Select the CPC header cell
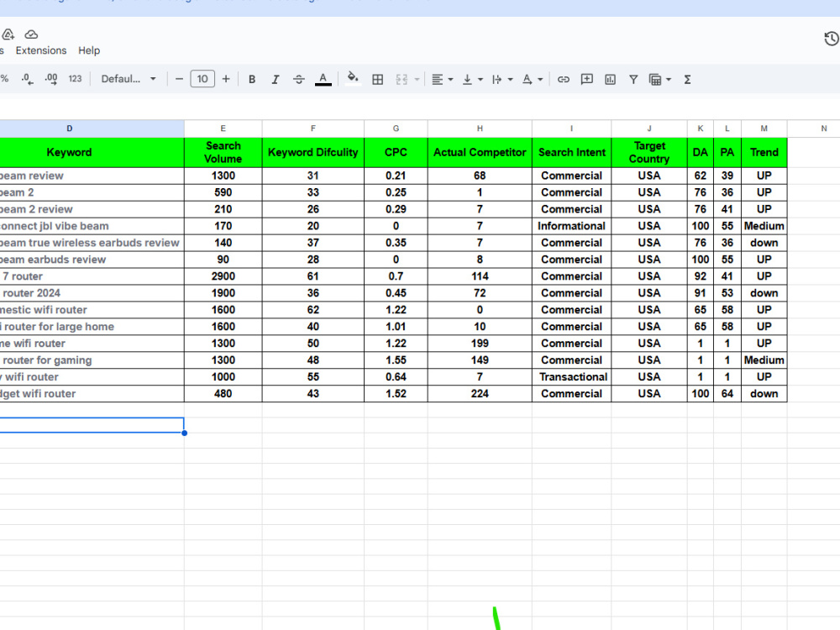 point(396,152)
